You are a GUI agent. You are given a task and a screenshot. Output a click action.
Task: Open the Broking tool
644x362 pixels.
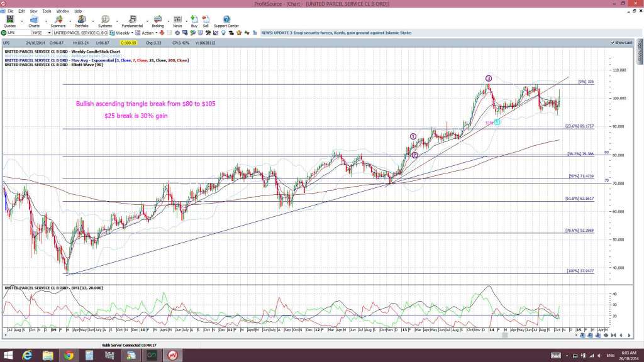[158, 21]
